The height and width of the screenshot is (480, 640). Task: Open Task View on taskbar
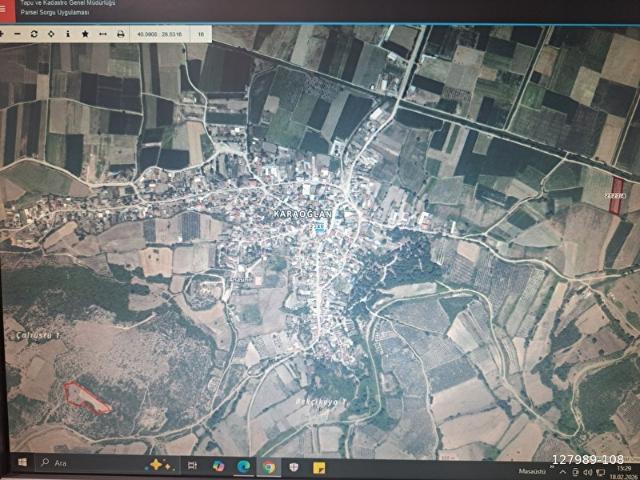(x=192, y=465)
